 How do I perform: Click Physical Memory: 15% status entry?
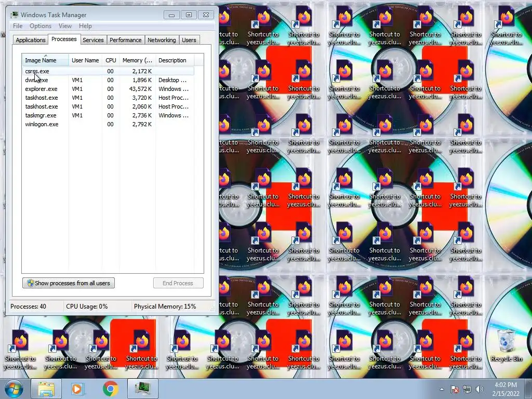[x=165, y=307]
